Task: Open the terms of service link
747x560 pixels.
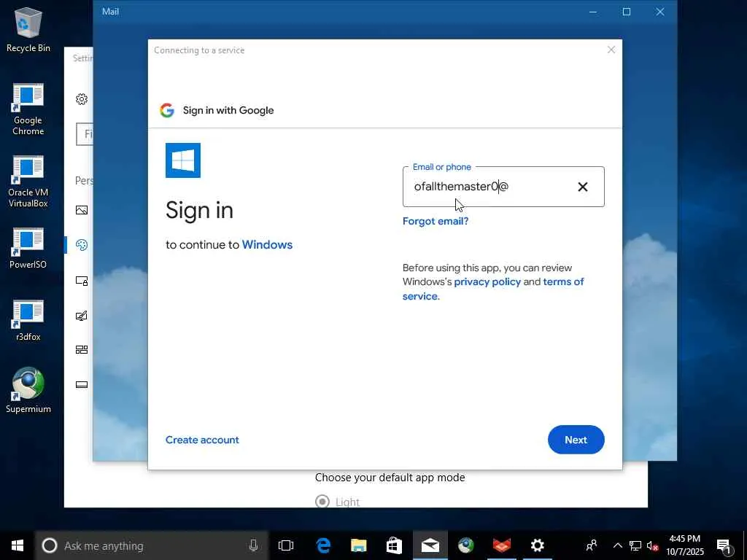Action: [493, 289]
